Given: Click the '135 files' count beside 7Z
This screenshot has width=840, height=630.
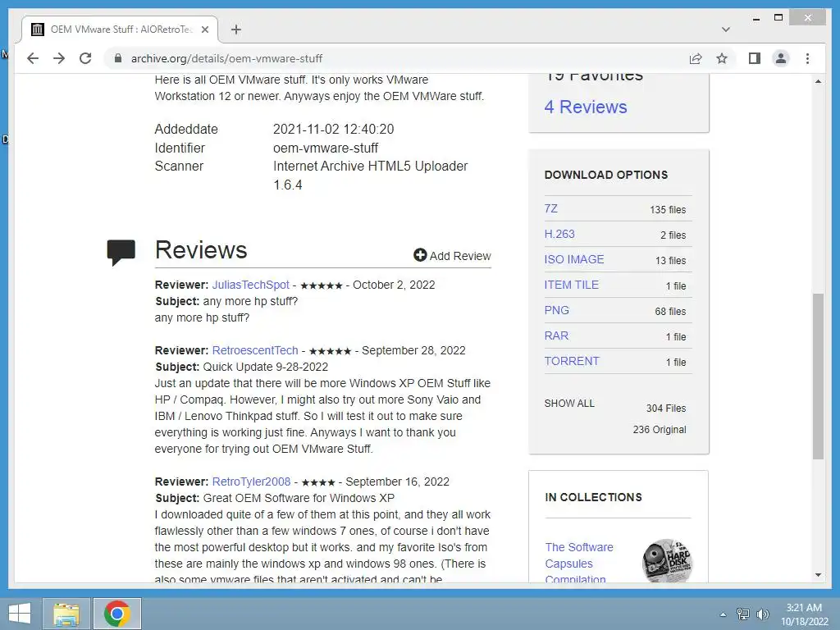Looking at the screenshot, I should click(x=668, y=210).
